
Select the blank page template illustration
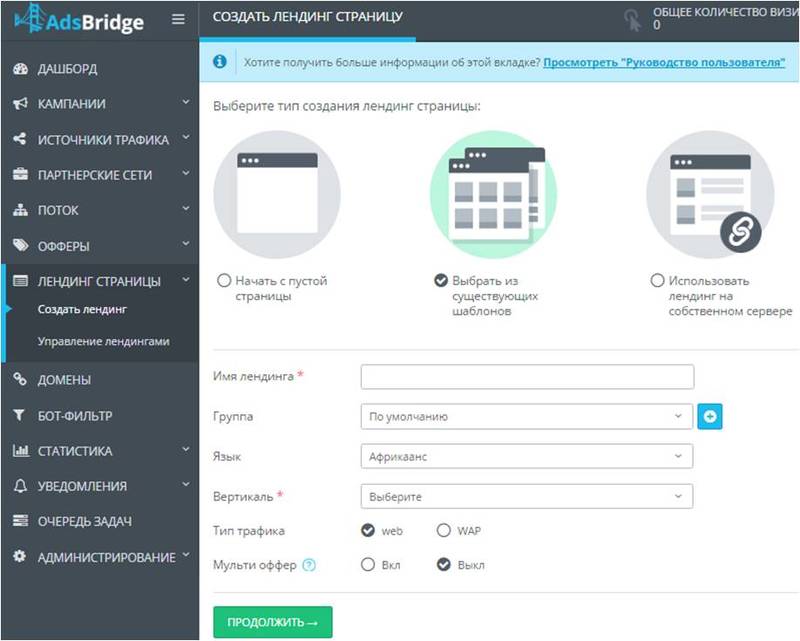pos(277,194)
